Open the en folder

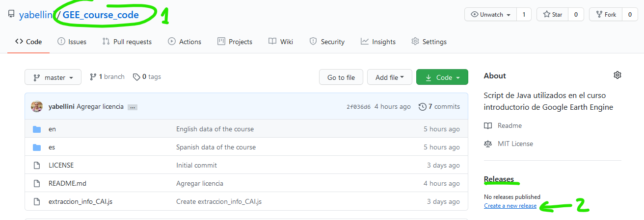(52, 129)
